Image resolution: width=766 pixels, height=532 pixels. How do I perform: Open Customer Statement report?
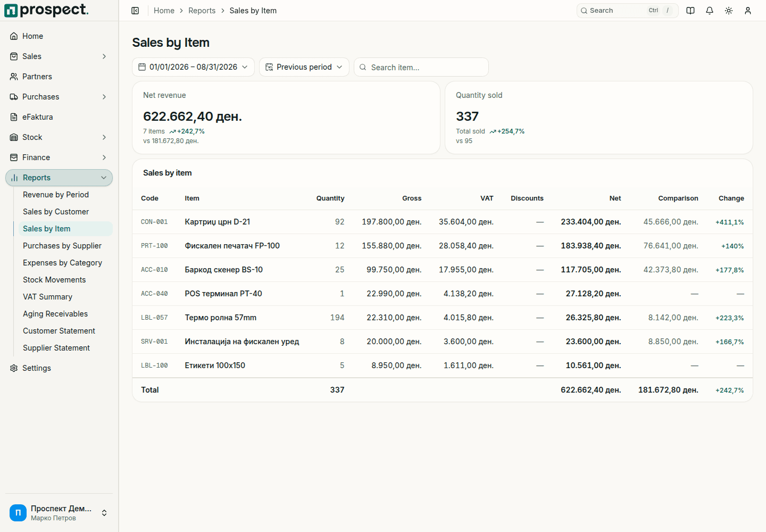pyautogui.click(x=59, y=331)
